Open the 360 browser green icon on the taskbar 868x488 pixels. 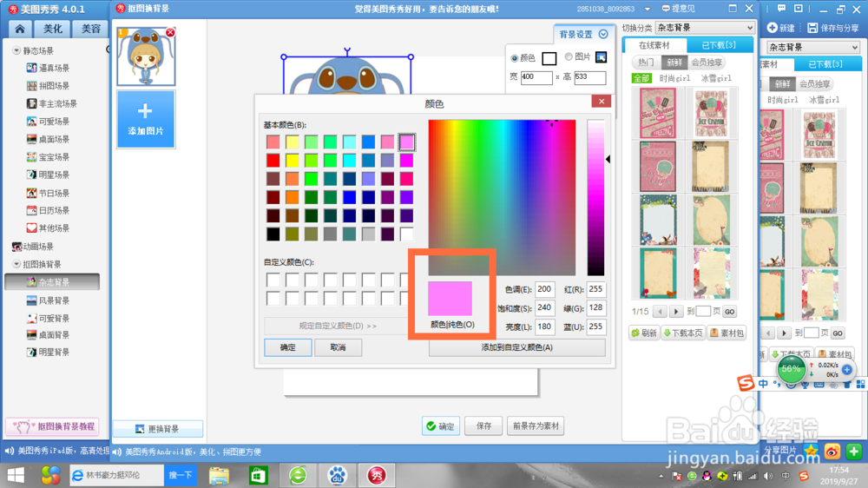tap(299, 475)
